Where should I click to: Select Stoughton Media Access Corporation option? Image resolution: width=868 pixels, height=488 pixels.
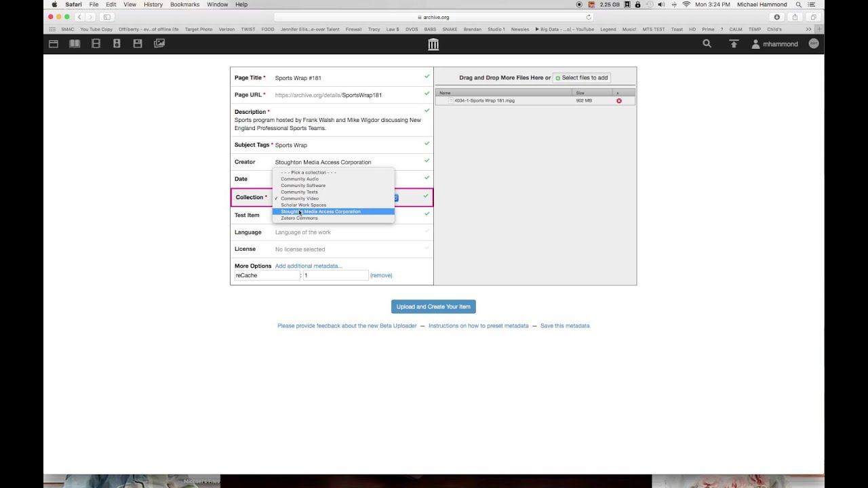(x=333, y=211)
